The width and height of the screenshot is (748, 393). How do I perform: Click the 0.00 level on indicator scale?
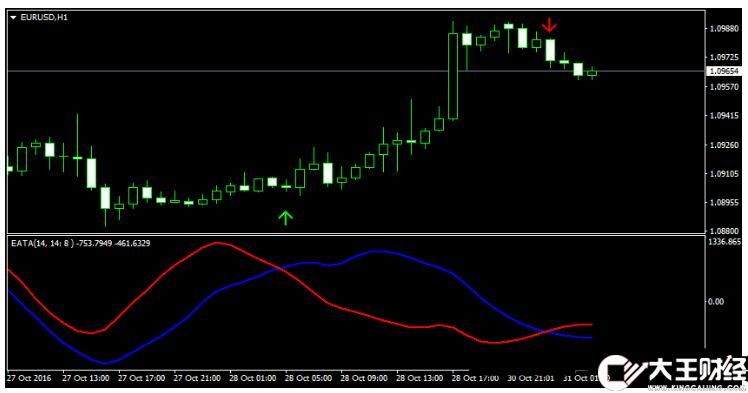click(x=716, y=301)
